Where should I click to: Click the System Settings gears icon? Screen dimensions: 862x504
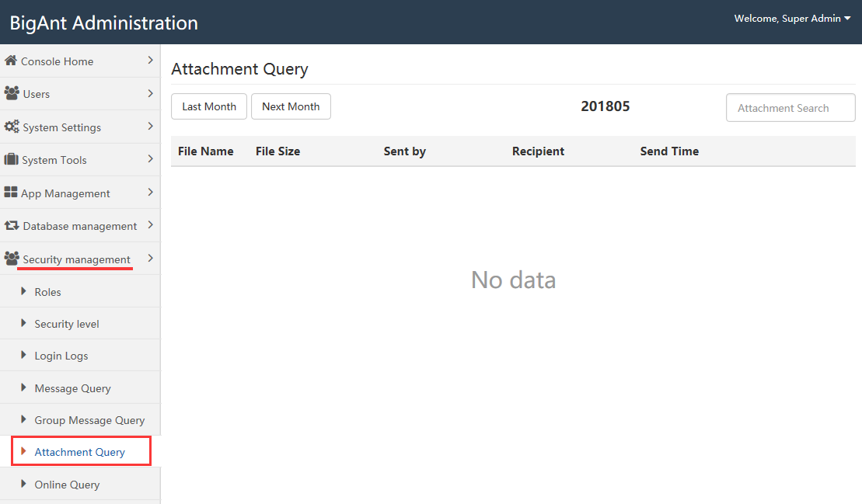click(x=12, y=127)
